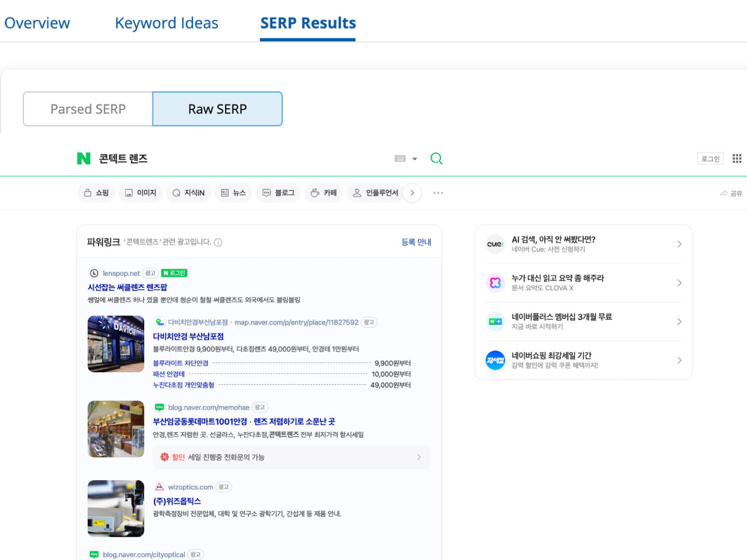Expand chevron on the CLOVA X row
Screen dimensions: 747x560
(x=679, y=283)
